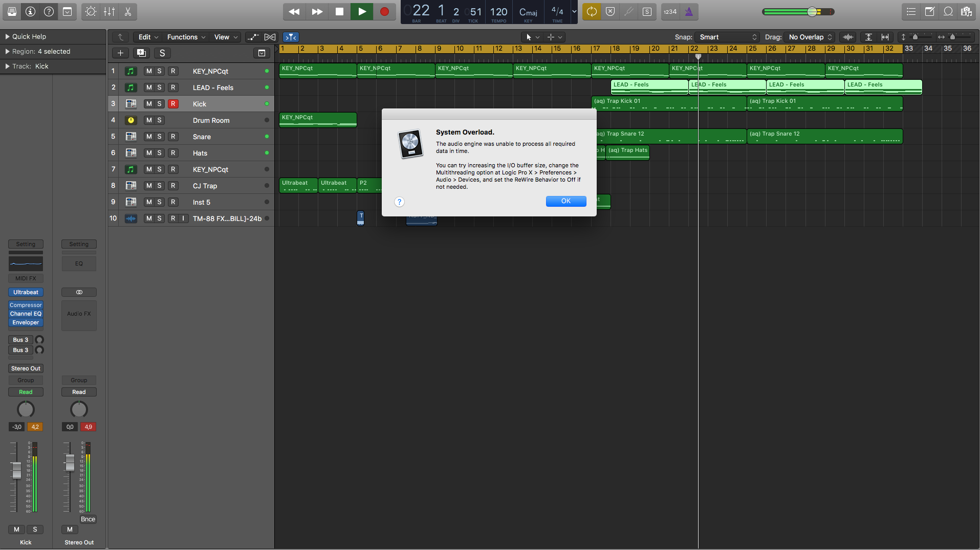Toggle the Replace mode icon
The width and height of the screenshot is (980, 550).
click(610, 11)
